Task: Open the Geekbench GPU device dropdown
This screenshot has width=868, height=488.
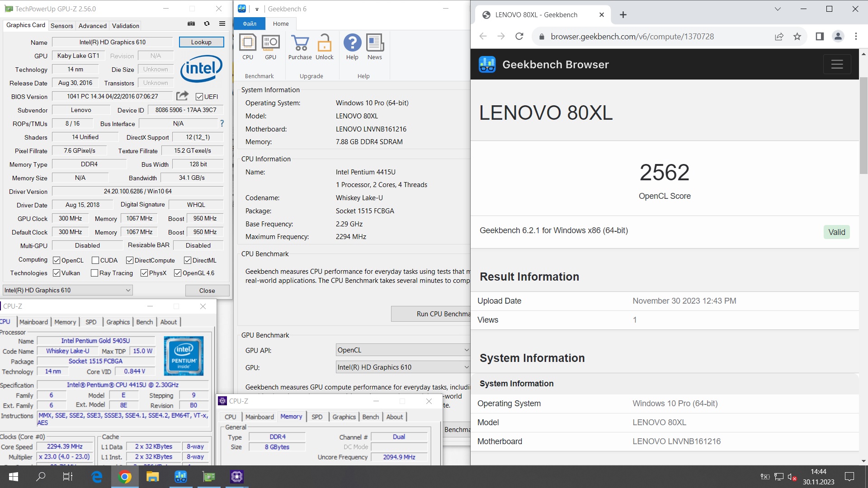Action: pos(403,367)
